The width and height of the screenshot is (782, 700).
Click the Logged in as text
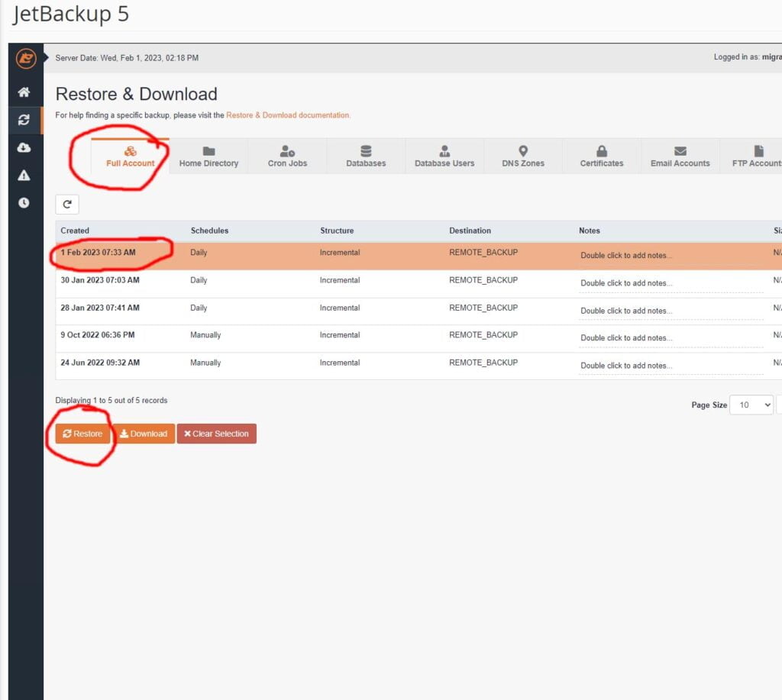tap(748, 56)
